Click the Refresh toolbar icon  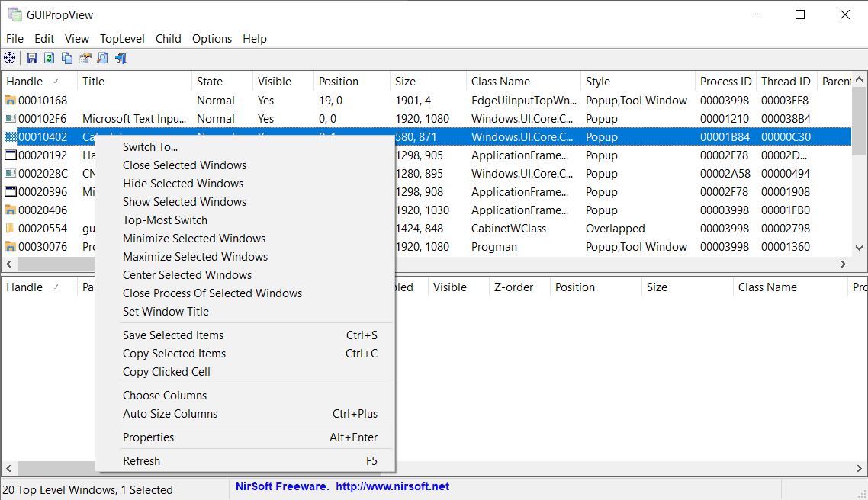pyautogui.click(x=50, y=58)
